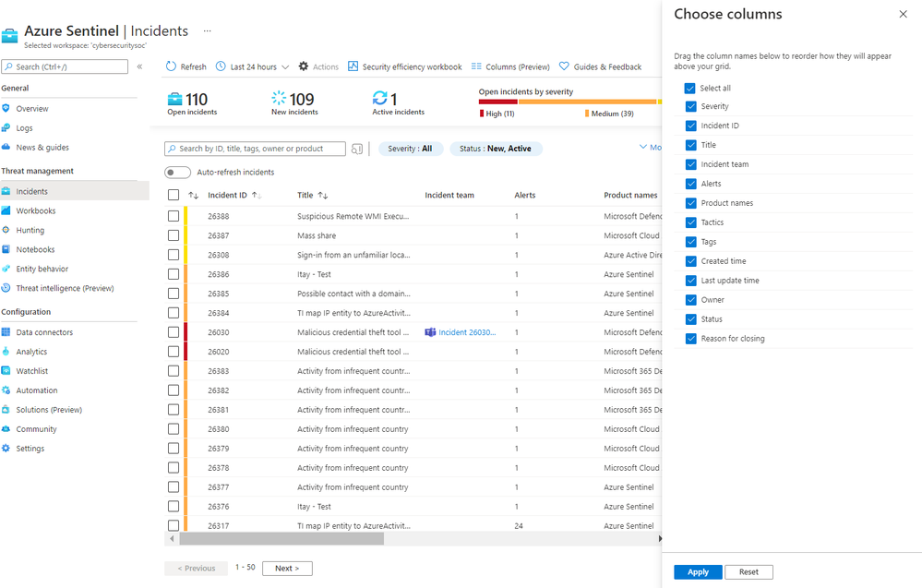This screenshot has height=588, width=922.
Task: Open Incidents in the sidebar menu
Action: 75,191
